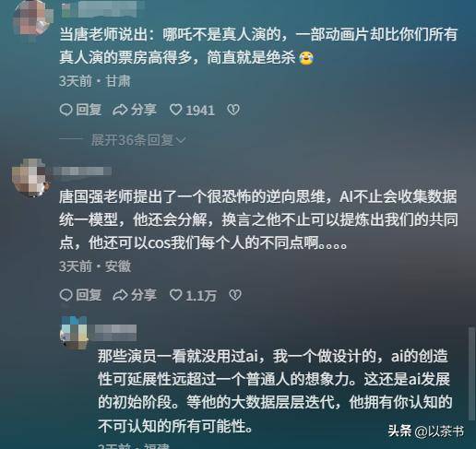
Task: Click the comments scrollbar on the right edge
Action: coord(471,373)
